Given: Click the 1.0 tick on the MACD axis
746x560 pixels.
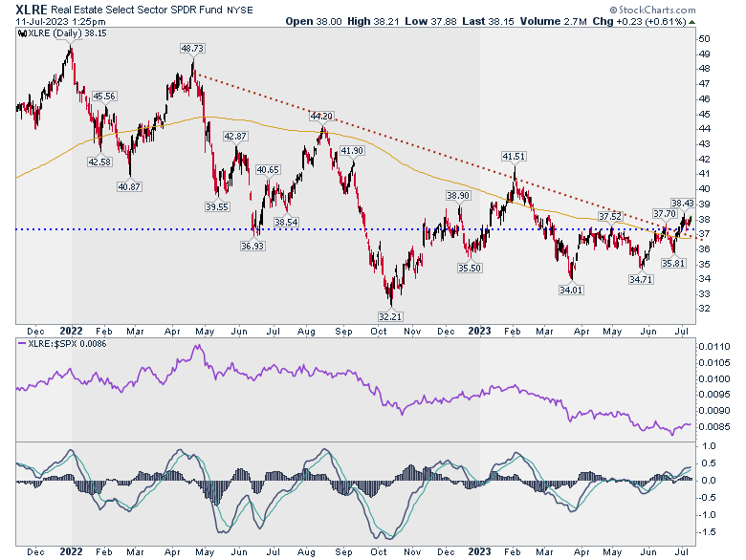Looking at the screenshot, I should pyautogui.click(x=708, y=446).
